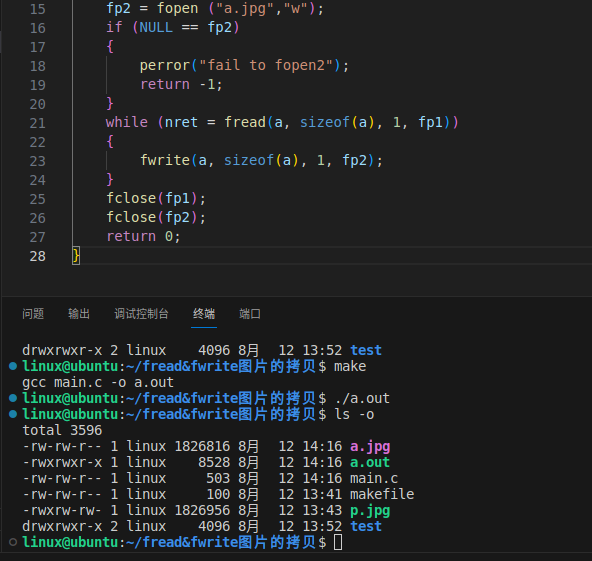Click a.jpg filename in terminal listing
The width and height of the screenshot is (592, 561).
coord(370,447)
